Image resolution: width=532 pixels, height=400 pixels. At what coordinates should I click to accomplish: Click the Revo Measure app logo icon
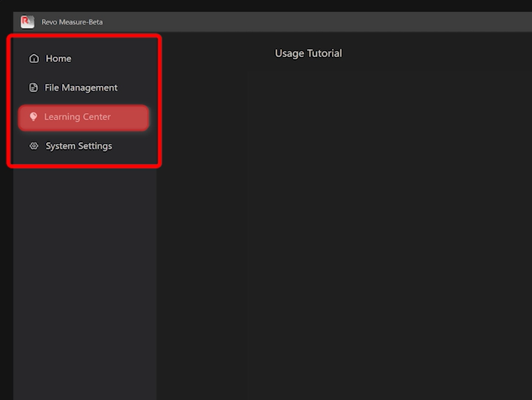coord(28,22)
